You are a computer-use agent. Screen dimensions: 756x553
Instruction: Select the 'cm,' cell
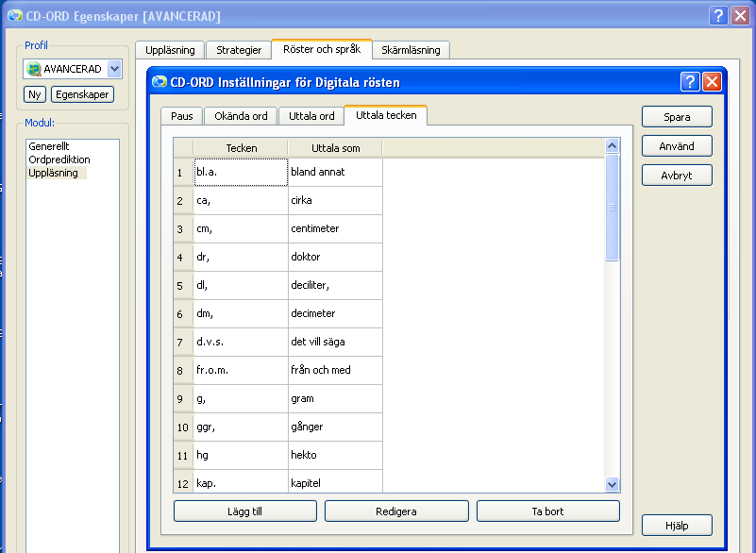pyautogui.click(x=241, y=228)
